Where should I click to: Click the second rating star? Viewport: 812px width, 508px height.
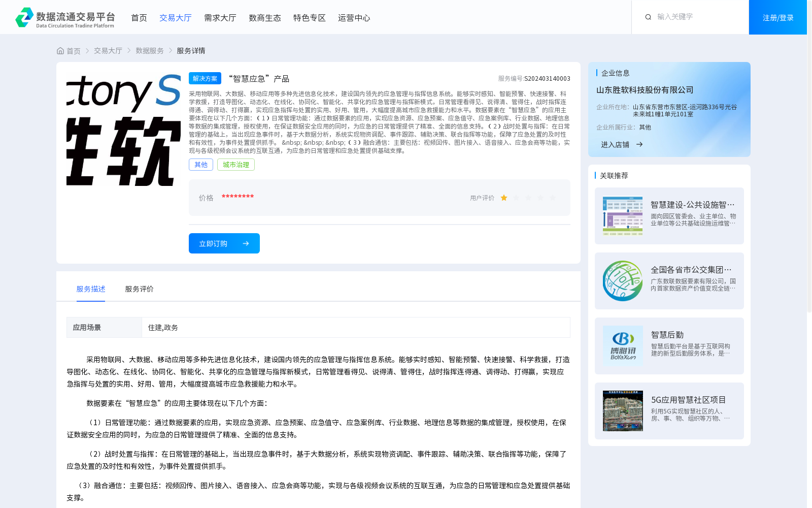(516, 198)
